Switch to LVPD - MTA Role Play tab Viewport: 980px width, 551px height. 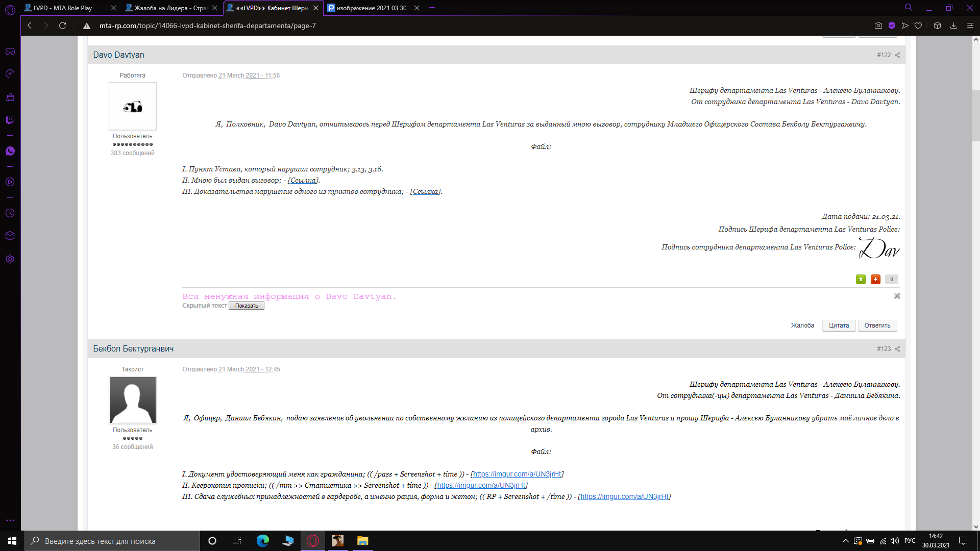click(x=63, y=8)
